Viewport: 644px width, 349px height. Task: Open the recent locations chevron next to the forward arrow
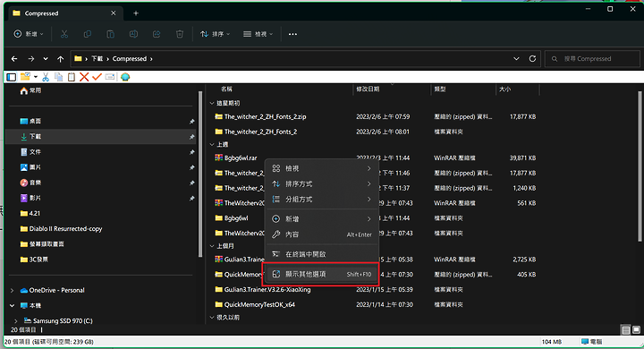(x=46, y=59)
